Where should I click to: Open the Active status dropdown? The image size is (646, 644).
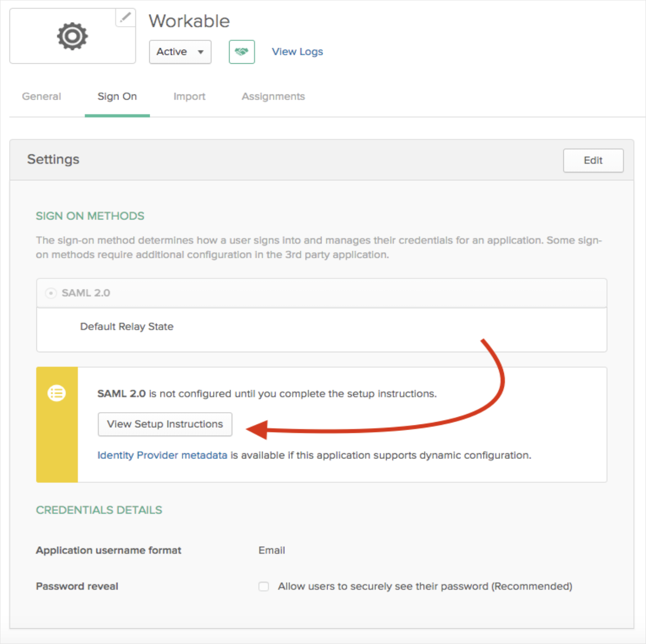click(x=180, y=52)
